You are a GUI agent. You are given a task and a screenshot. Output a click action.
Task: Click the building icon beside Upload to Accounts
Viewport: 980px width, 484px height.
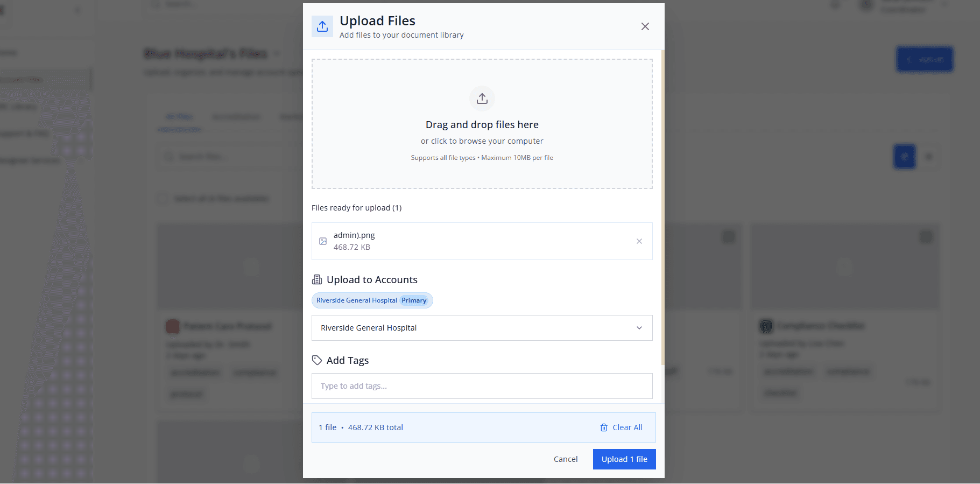pos(317,280)
